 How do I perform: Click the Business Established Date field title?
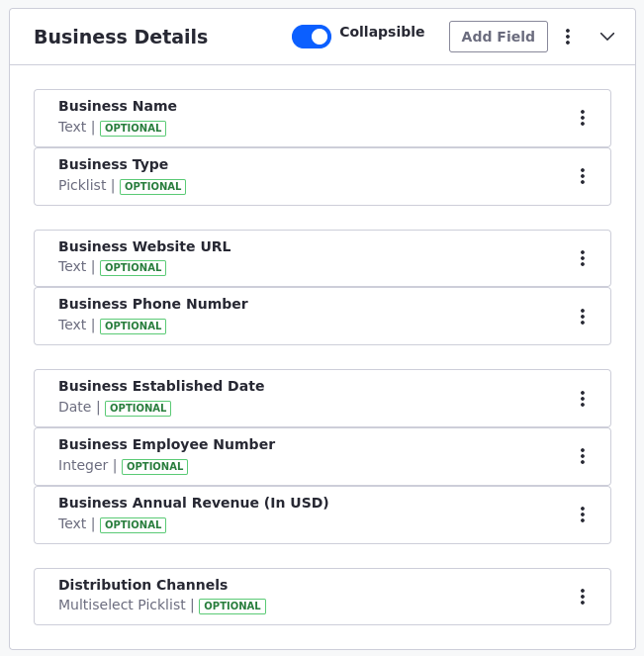[161, 386]
